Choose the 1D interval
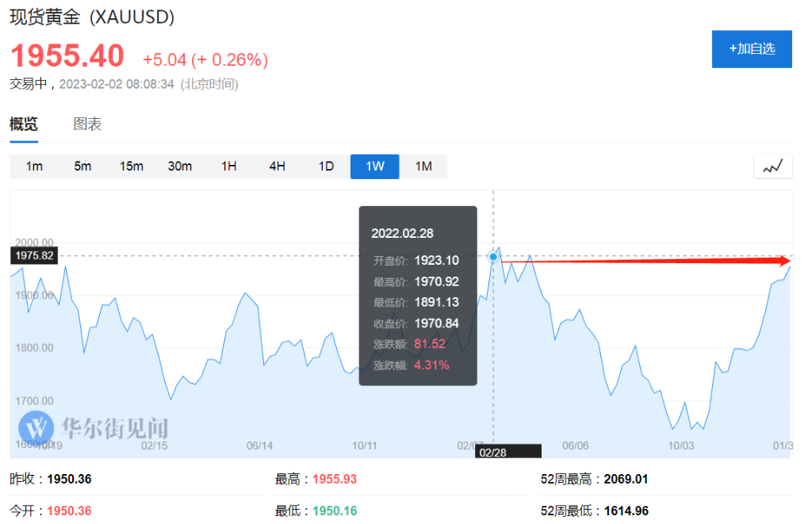 (x=326, y=166)
